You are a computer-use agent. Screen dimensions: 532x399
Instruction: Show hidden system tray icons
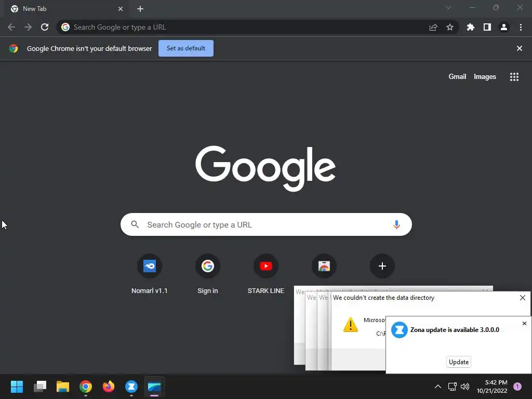(x=438, y=387)
